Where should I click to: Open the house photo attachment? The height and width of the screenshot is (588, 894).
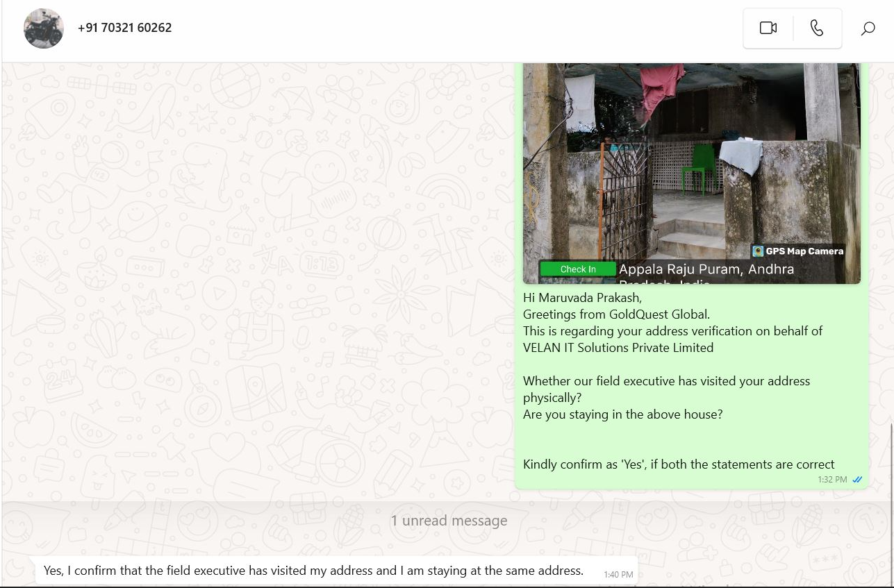click(x=692, y=173)
